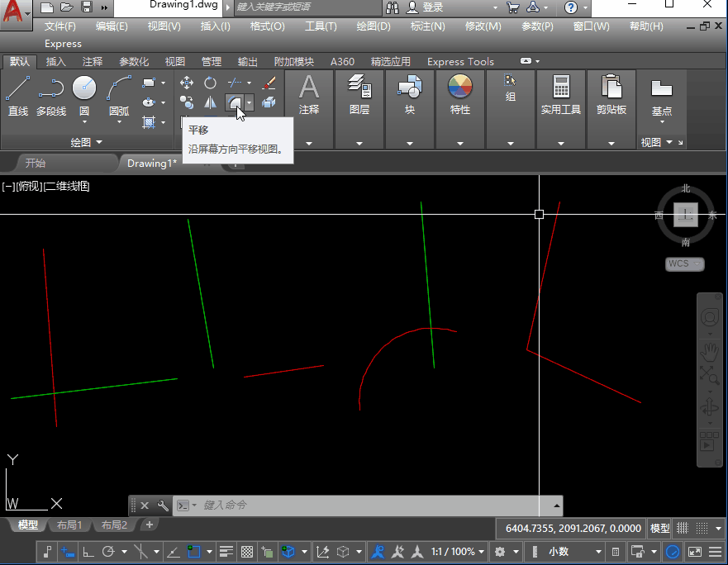The image size is (728, 565).
Task: Open the 实用工具 calculator panel
Action: point(561,95)
